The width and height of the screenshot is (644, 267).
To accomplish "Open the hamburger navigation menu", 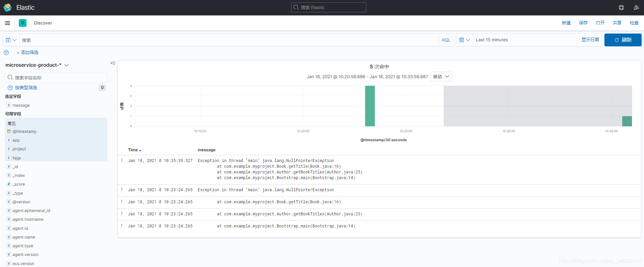I will point(7,23).
